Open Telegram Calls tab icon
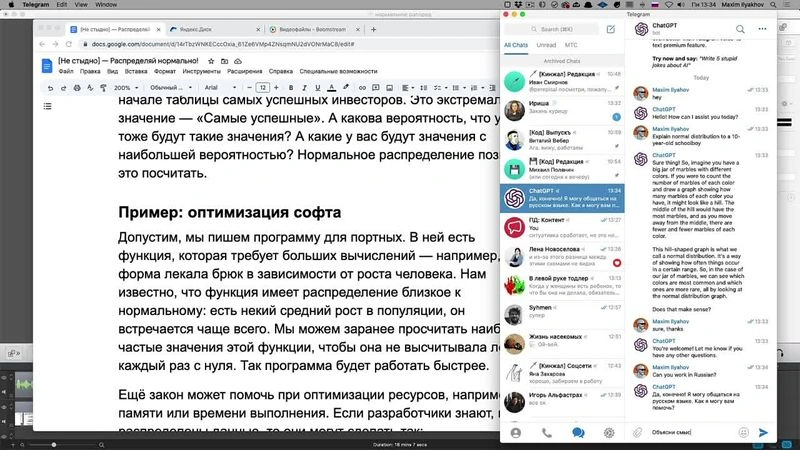The image size is (800, 450). 546,433
